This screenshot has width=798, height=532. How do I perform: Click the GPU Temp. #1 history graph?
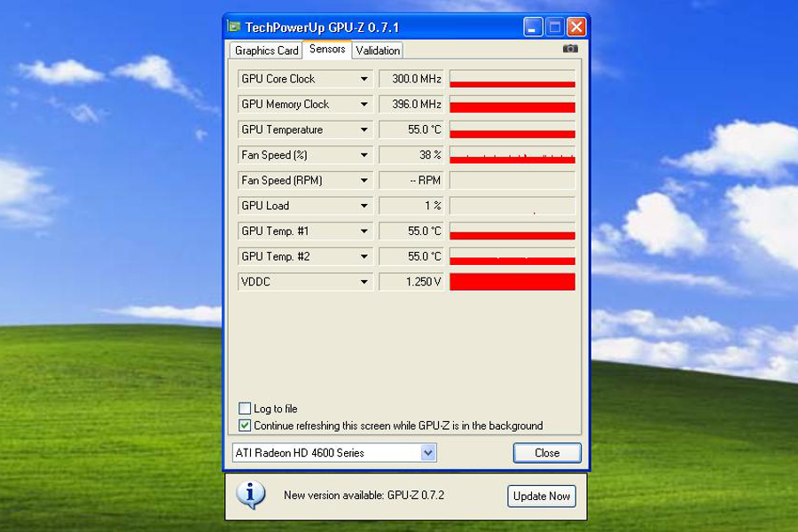[x=512, y=231]
